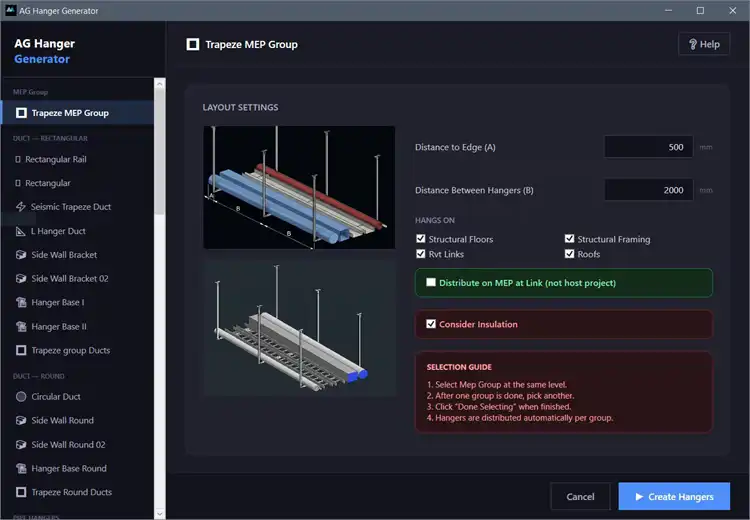Toggle the Structural Floors checkbox
The width and height of the screenshot is (750, 520).
coord(421,239)
